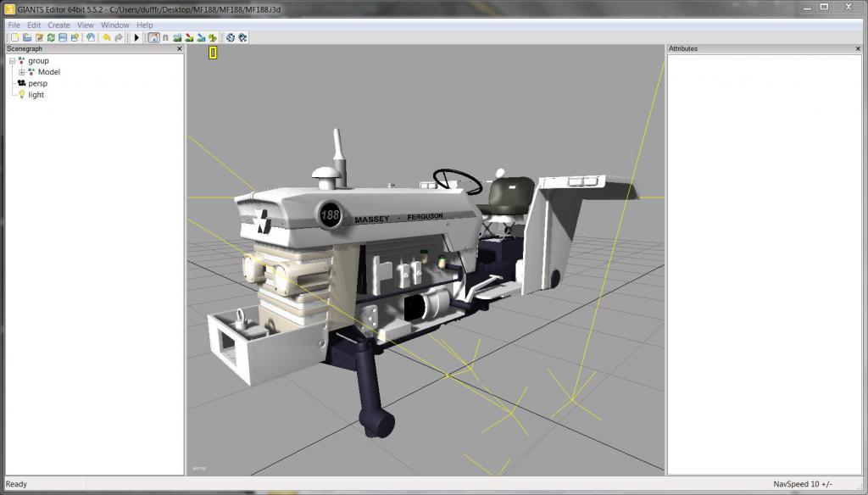Click the GIANTS Editor title bar icon
The image size is (868, 495).
(9, 8)
